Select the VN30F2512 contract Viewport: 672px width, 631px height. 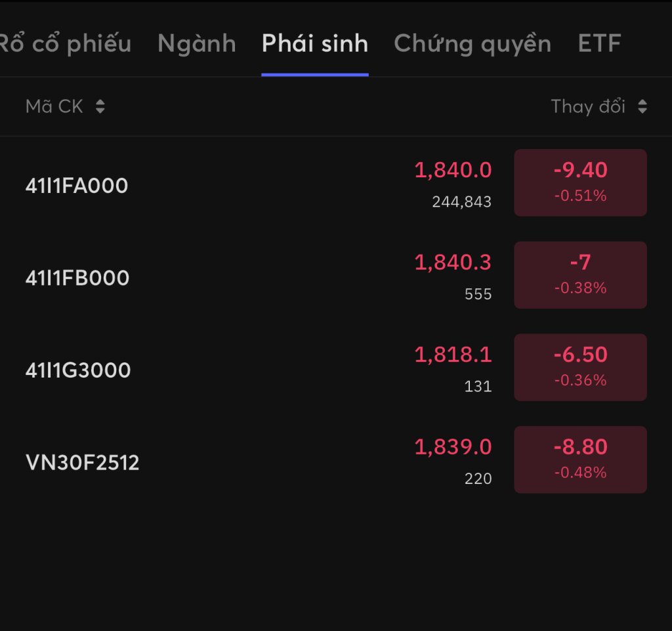tap(82, 463)
